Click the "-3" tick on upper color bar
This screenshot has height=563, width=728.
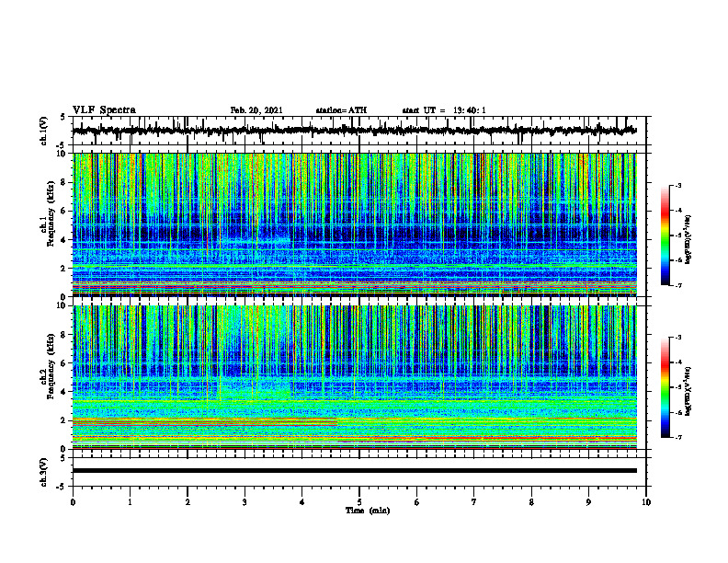(678, 186)
